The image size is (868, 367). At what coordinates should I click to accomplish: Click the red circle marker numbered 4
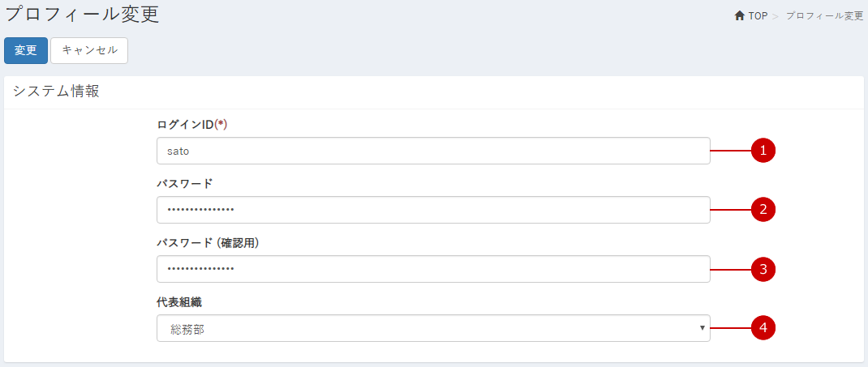tap(763, 328)
